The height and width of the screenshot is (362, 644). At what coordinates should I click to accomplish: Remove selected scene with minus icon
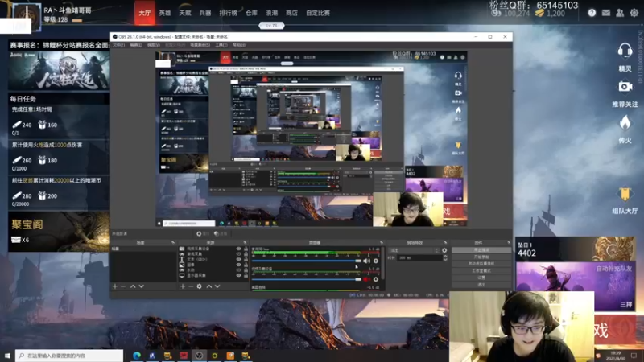pyautogui.click(x=123, y=286)
